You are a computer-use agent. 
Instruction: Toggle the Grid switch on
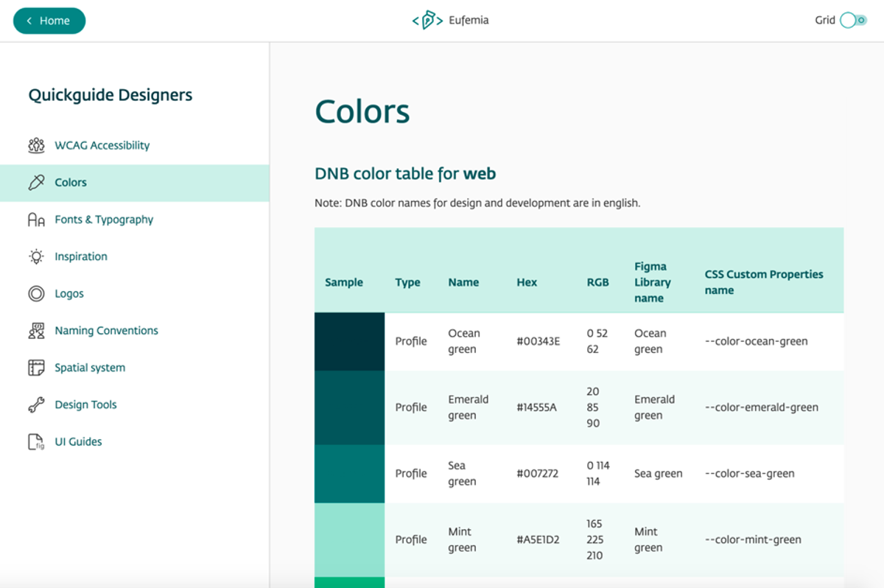pos(853,21)
